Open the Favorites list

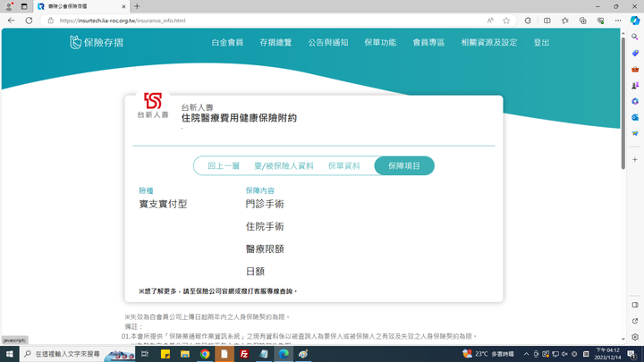565,21
